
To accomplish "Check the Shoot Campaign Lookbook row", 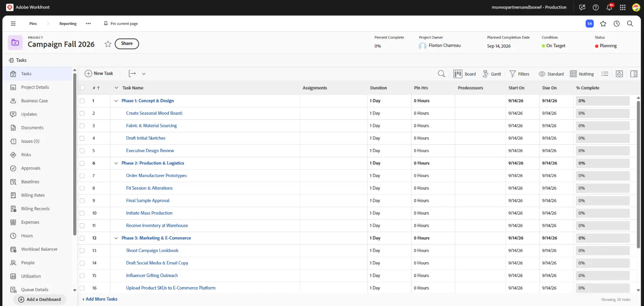I will click(x=82, y=251).
